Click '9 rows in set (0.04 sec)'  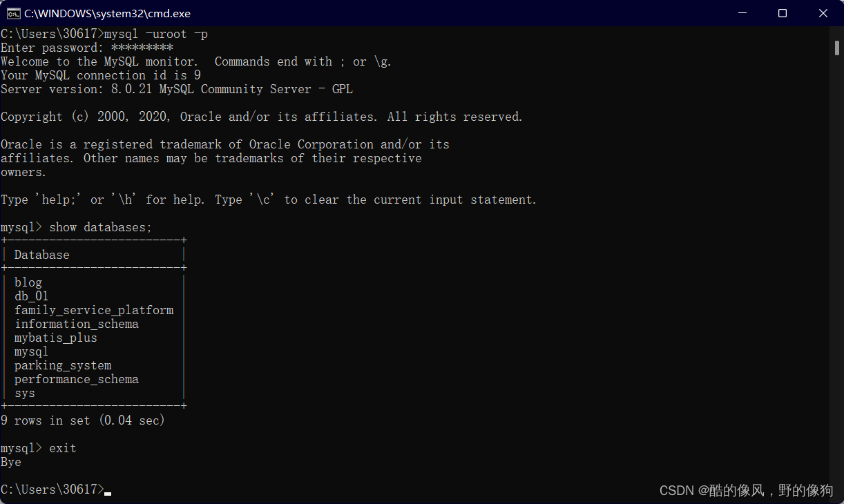(x=83, y=420)
